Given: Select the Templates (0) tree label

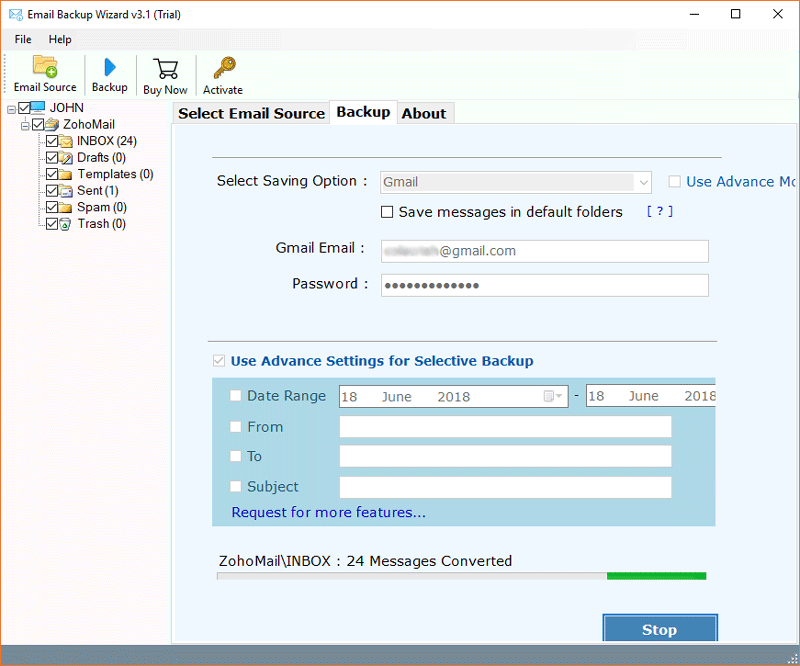Looking at the screenshot, I should [115, 174].
